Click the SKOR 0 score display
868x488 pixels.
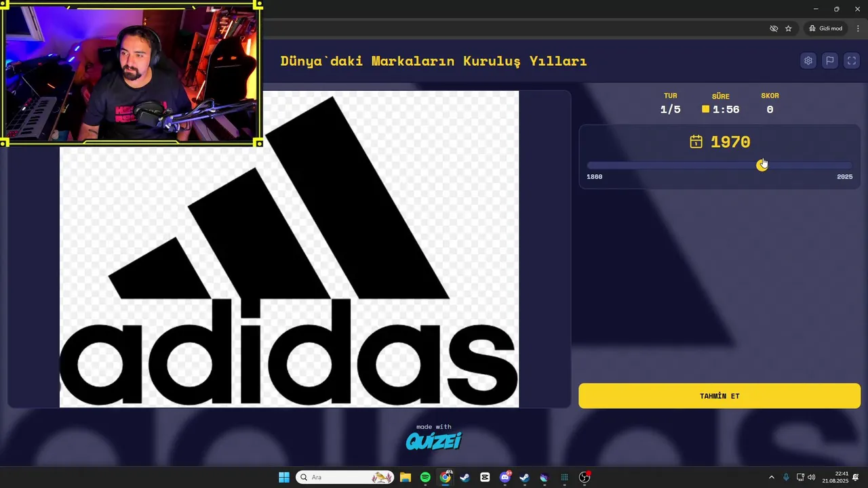770,104
